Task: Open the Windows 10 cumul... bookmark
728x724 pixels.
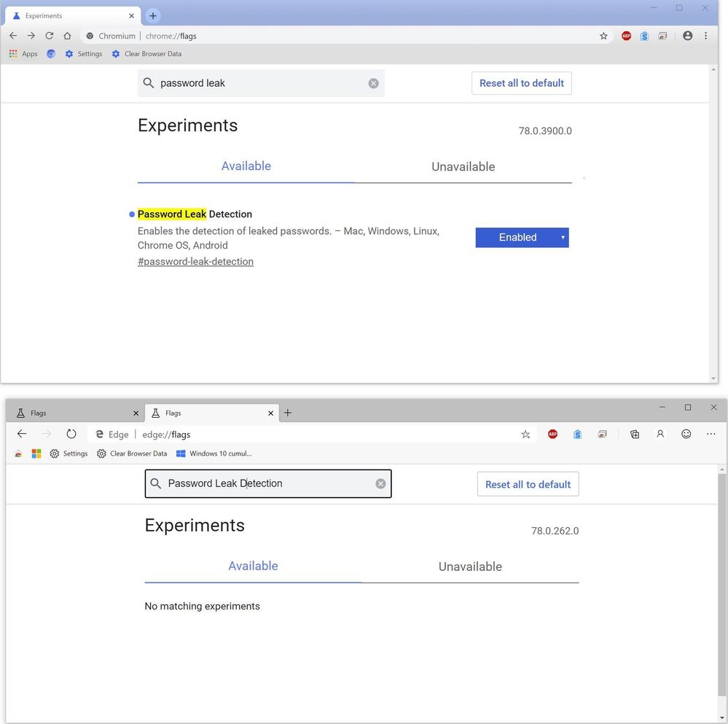Action: click(214, 454)
